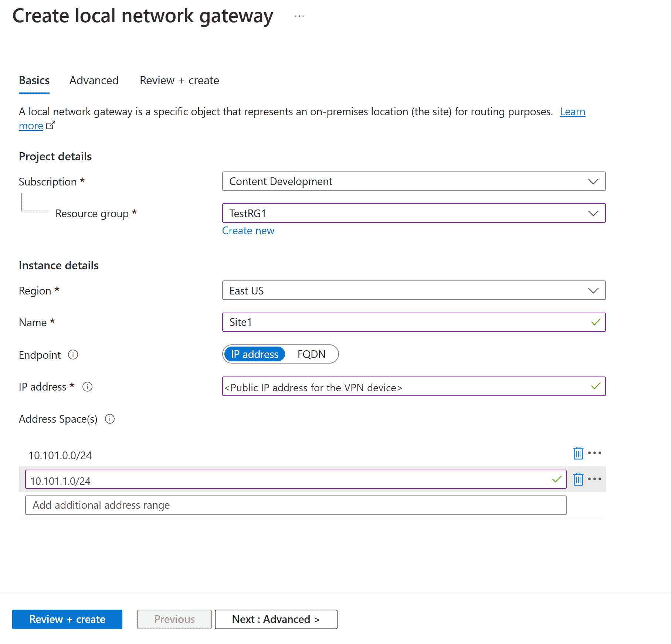Click the IP address info icon

point(88,387)
